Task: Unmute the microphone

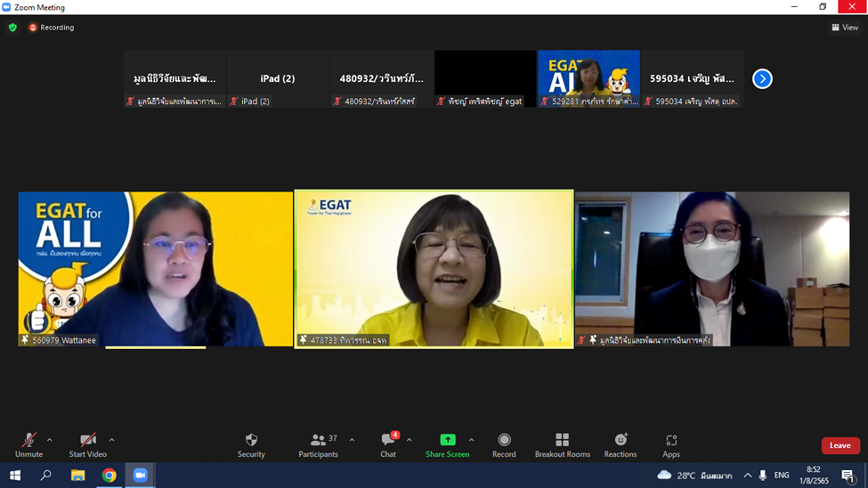Action: pos(28,445)
